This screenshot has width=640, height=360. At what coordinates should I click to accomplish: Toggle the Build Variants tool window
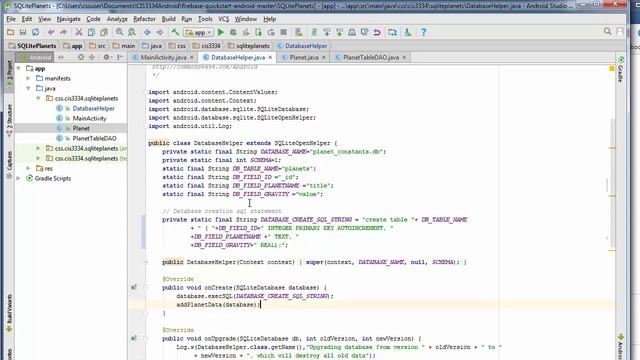pyautogui.click(x=9, y=313)
